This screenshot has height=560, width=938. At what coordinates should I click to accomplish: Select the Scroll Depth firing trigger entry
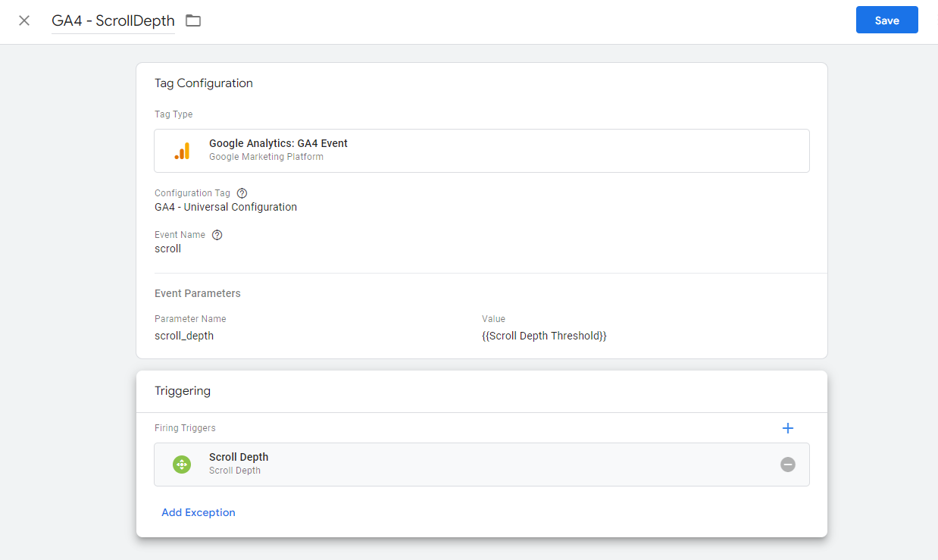(x=482, y=464)
